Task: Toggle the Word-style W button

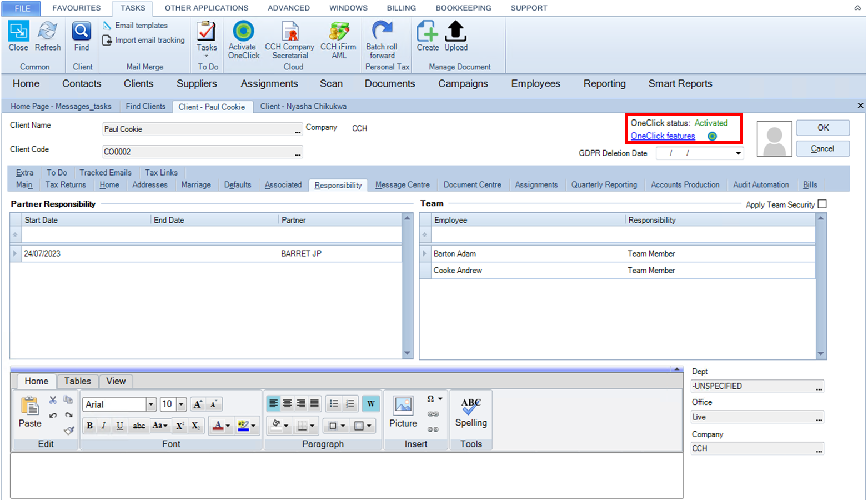Action: (x=370, y=404)
